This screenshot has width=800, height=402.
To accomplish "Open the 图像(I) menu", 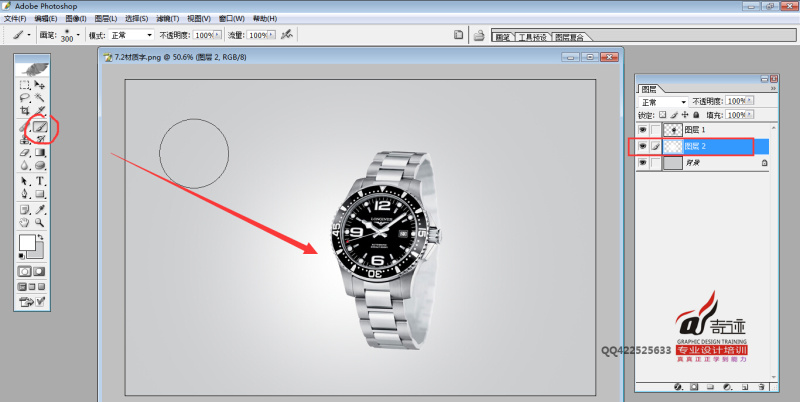I will [x=76, y=18].
